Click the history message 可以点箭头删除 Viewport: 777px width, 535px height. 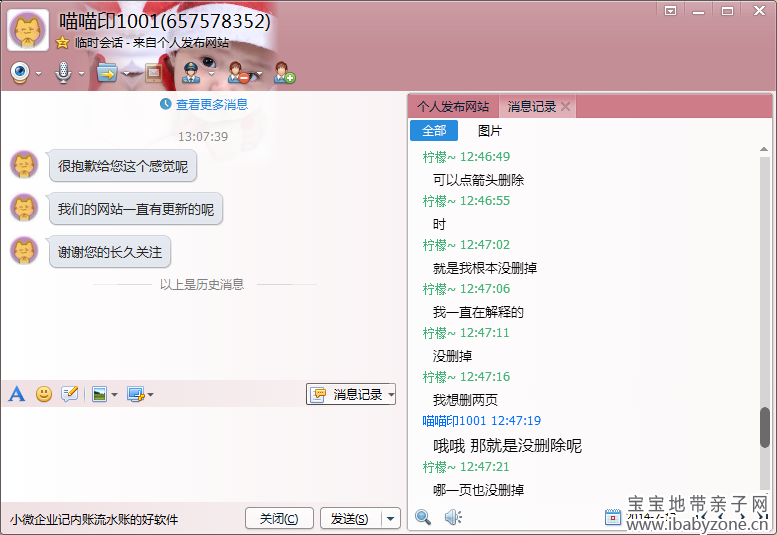coord(478,180)
